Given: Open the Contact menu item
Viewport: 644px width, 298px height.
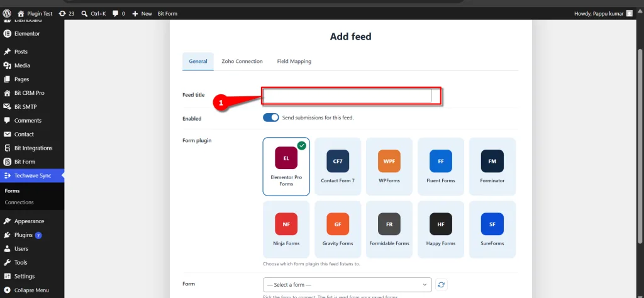Looking at the screenshot, I should tap(32, 134).
